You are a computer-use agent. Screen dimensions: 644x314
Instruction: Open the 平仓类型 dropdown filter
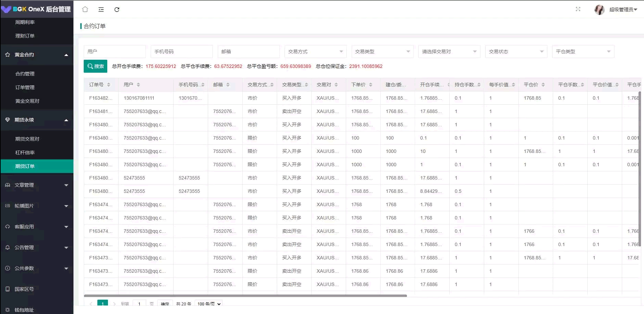click(x=583, y=52)
